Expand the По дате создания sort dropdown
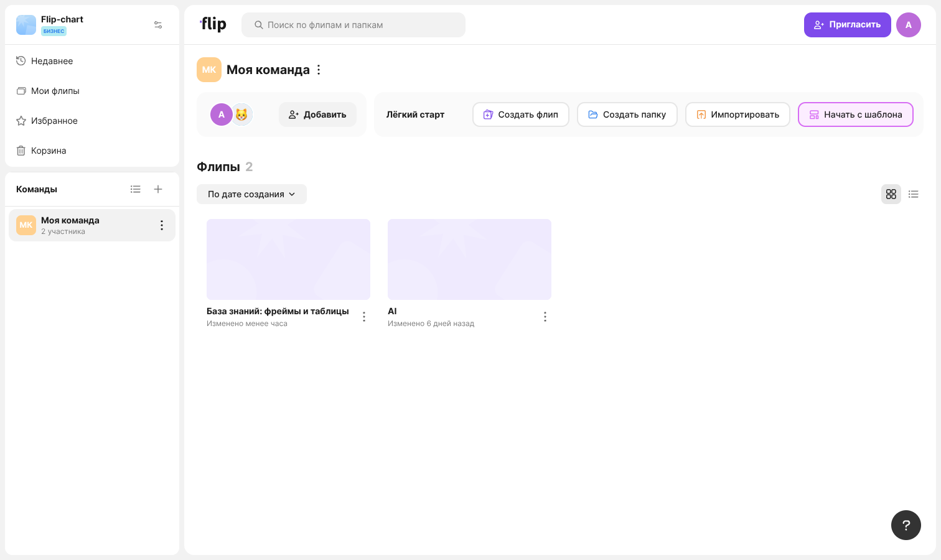Image resolution: width=941 pixels, height=560 pixels. coord(251,194)
